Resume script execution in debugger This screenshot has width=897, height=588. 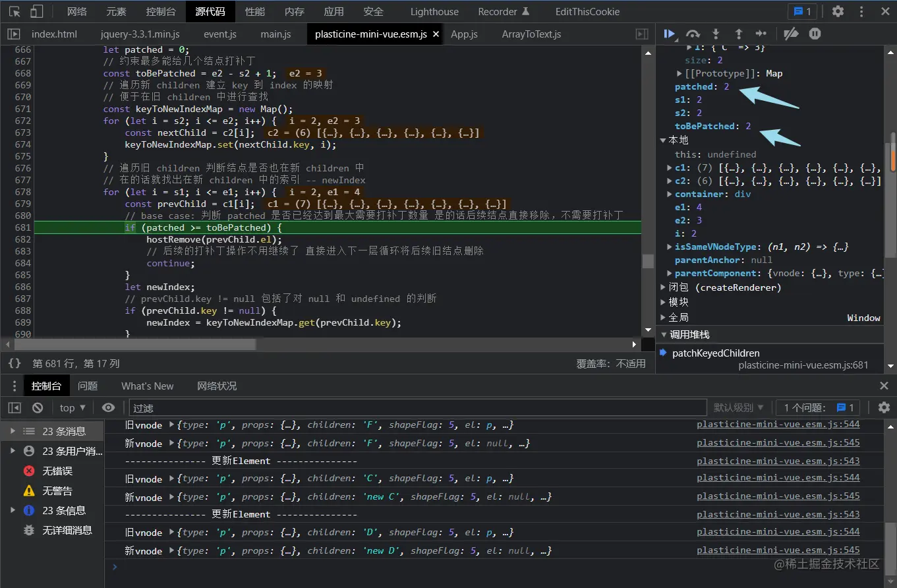(670, 34)
